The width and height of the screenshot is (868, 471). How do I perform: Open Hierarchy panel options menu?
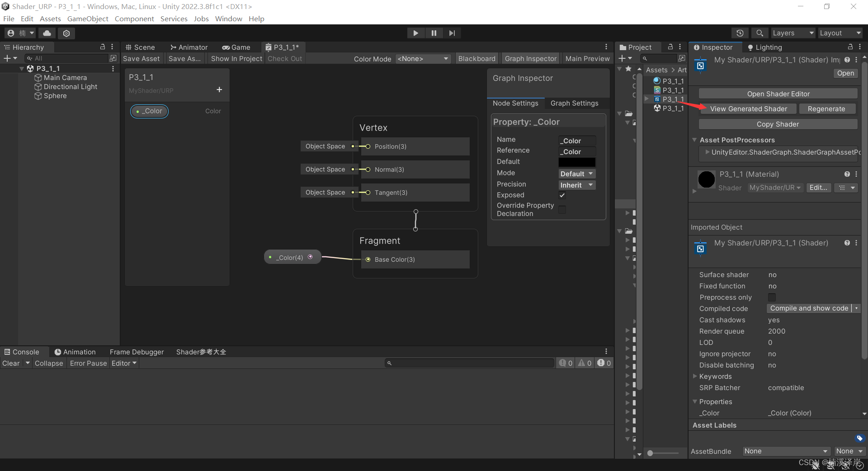112,47
